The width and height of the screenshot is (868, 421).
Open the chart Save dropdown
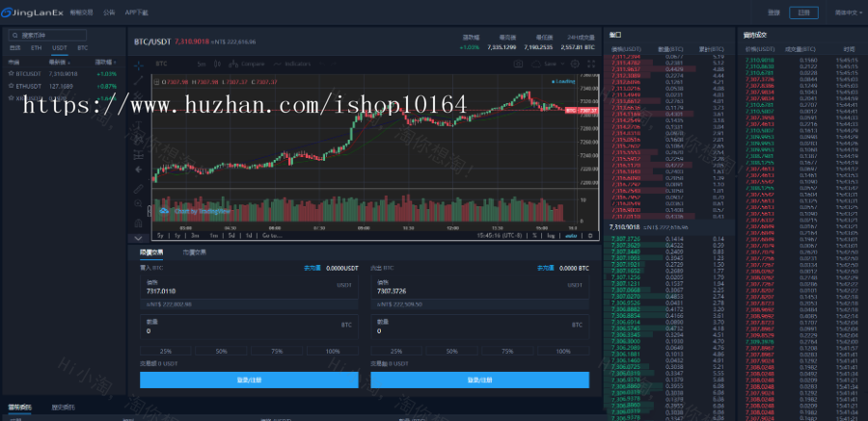click(x=549, y=64)
